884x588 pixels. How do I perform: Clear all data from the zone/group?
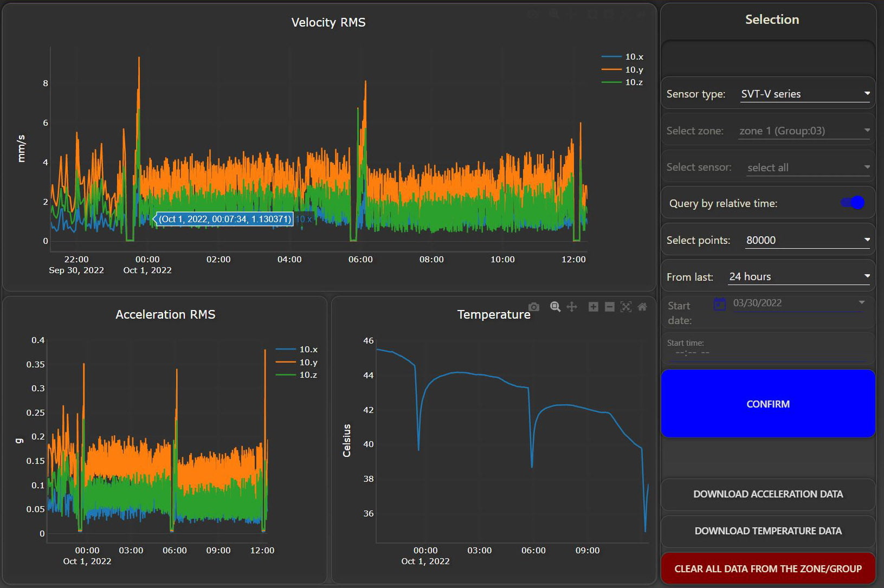pyautogui.click(x=768, y=568)
